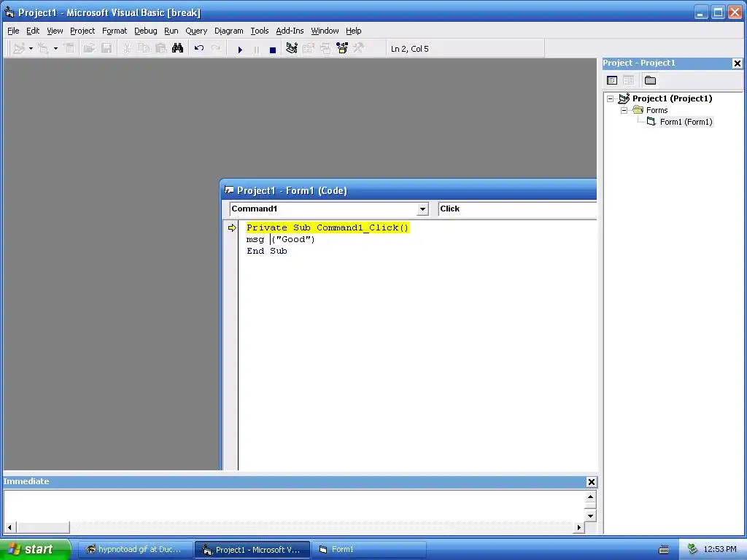Click the msg ("Good") code line
This screenshot has width=747, height=560.
pos(281,239)
